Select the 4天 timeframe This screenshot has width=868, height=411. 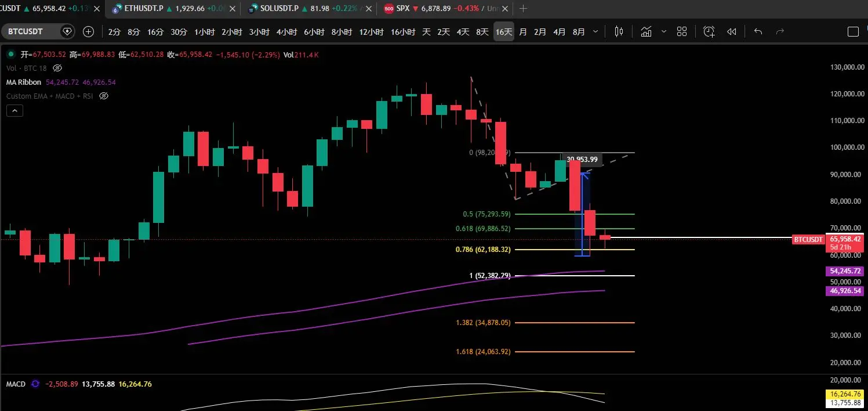pos(463,32)
